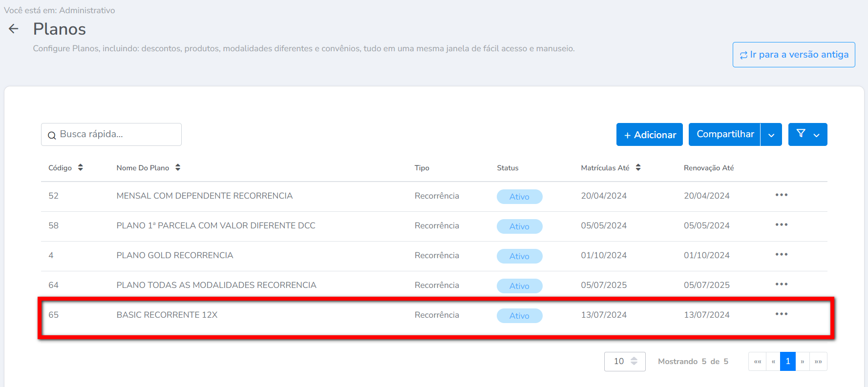868x387 pixels.
Task: Open three-dots menu for plan code 58
Action: (x=781, y=225)
